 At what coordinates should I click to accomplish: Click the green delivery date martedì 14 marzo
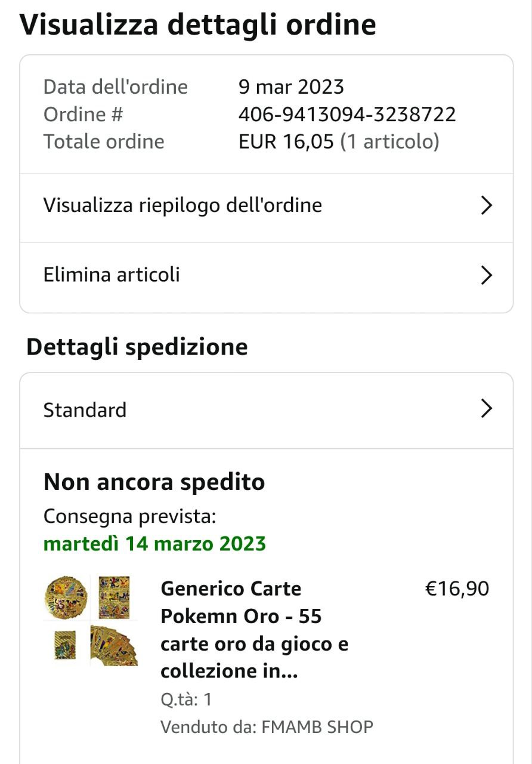[154, 544]
